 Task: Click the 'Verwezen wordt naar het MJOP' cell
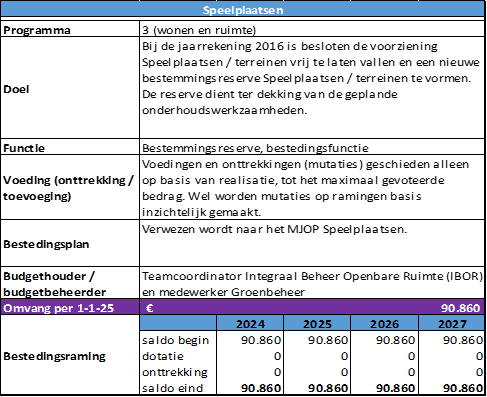312,243
